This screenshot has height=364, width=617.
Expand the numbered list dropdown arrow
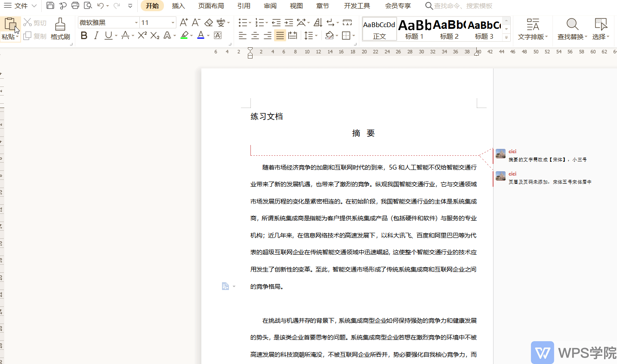(267, 22)
